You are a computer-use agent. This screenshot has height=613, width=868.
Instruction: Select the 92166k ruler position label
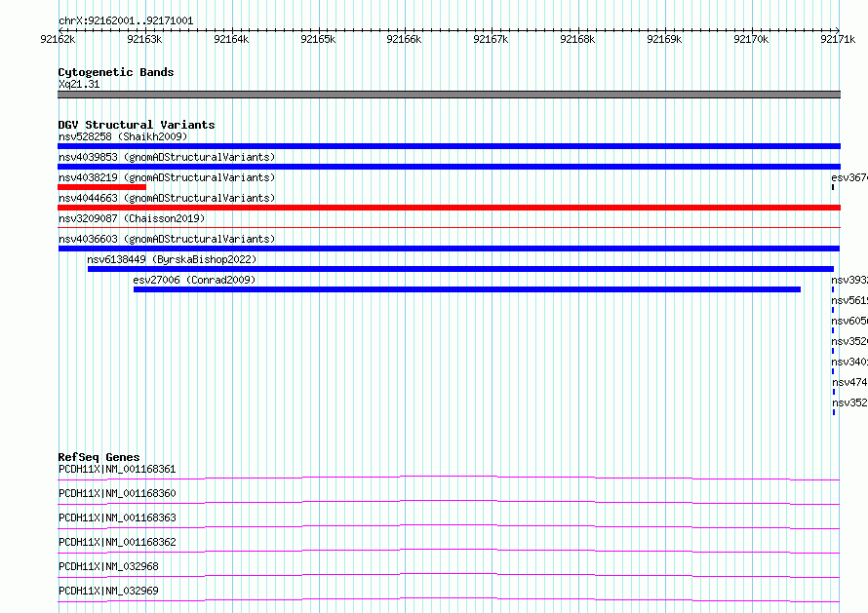pos(404,39)
